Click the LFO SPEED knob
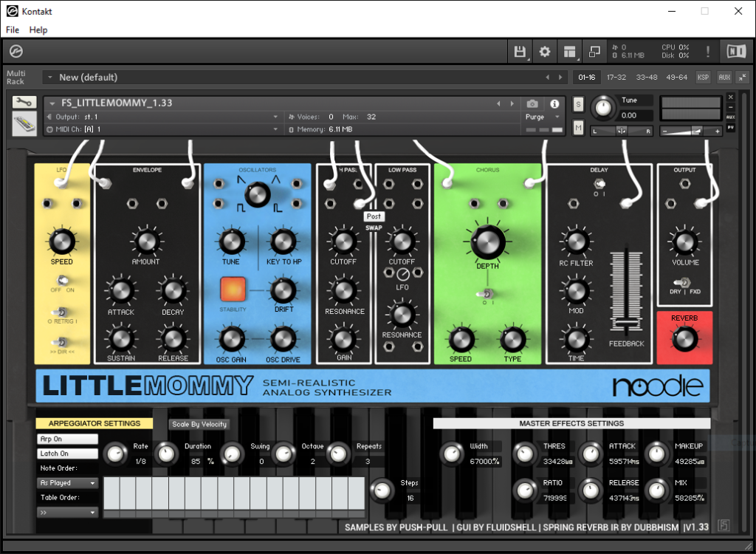The image size is (756, 554). (62, 241)
